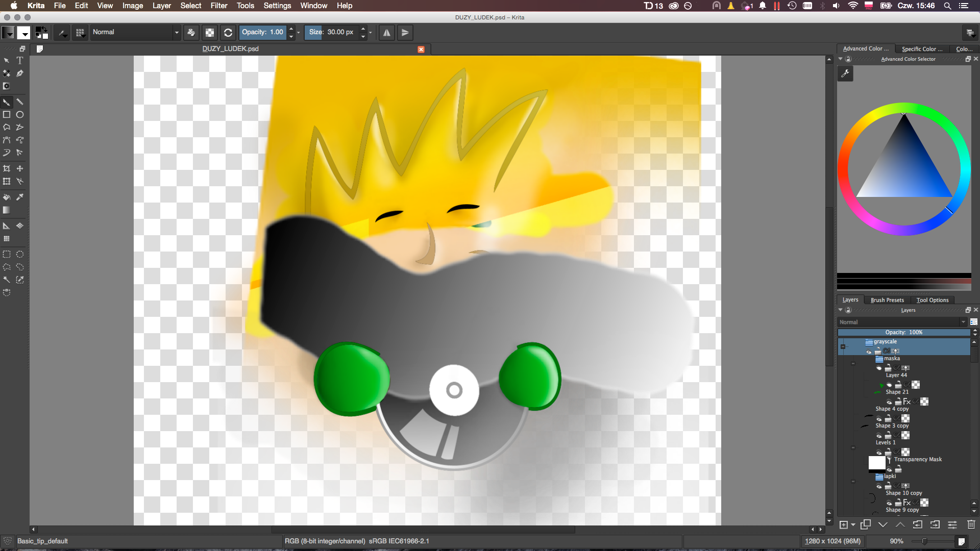
Task: Select the Gradient tool
Action: [7, 210]
